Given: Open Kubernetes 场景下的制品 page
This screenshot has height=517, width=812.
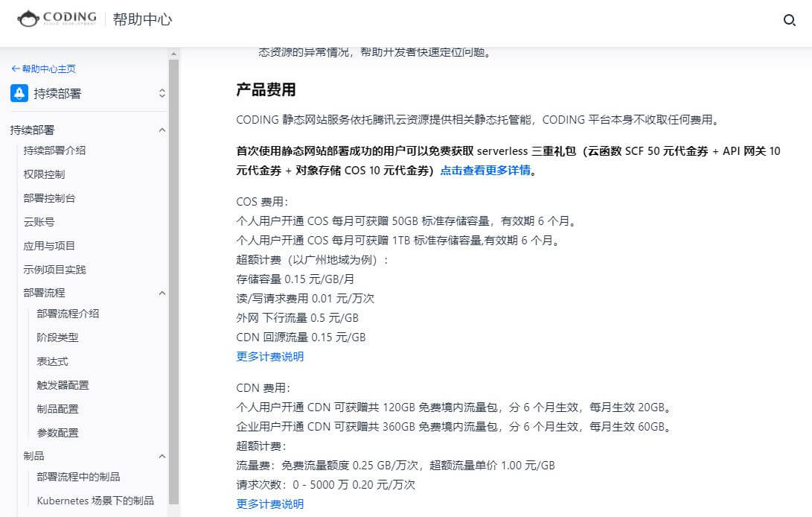Looking at the screenshot, I should (95, 501).
